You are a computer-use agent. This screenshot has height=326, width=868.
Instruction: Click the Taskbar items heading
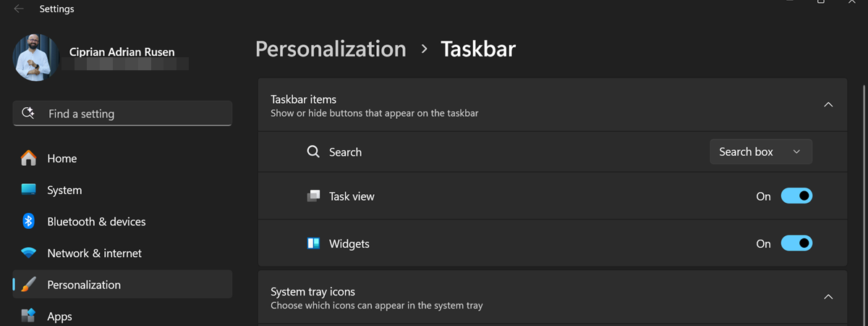303,99
